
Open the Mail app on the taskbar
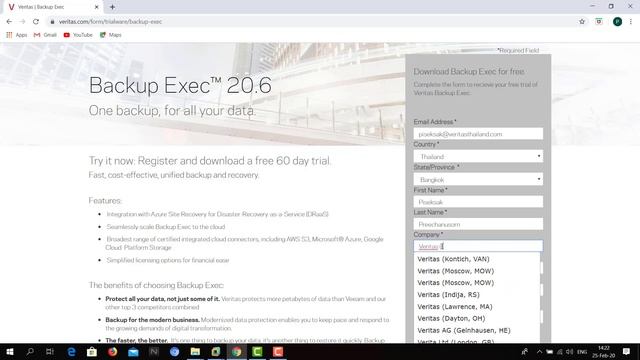tap(133, 351)
